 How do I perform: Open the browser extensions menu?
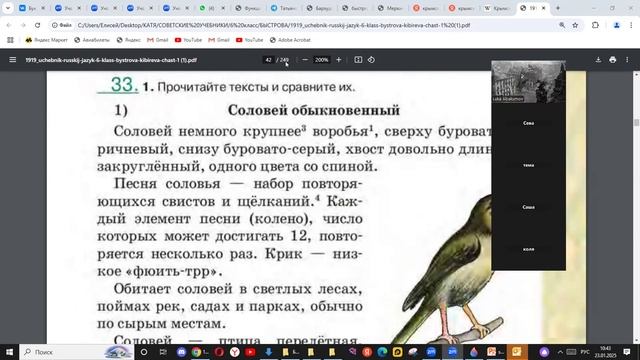pyautogui.click(x=596, y=25)
